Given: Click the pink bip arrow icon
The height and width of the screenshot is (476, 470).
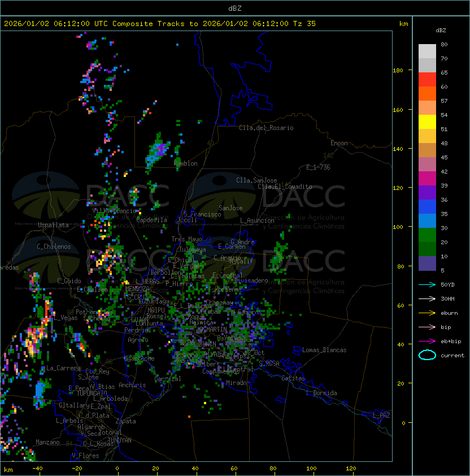Looking at the screenshot, I should [427, 327].
